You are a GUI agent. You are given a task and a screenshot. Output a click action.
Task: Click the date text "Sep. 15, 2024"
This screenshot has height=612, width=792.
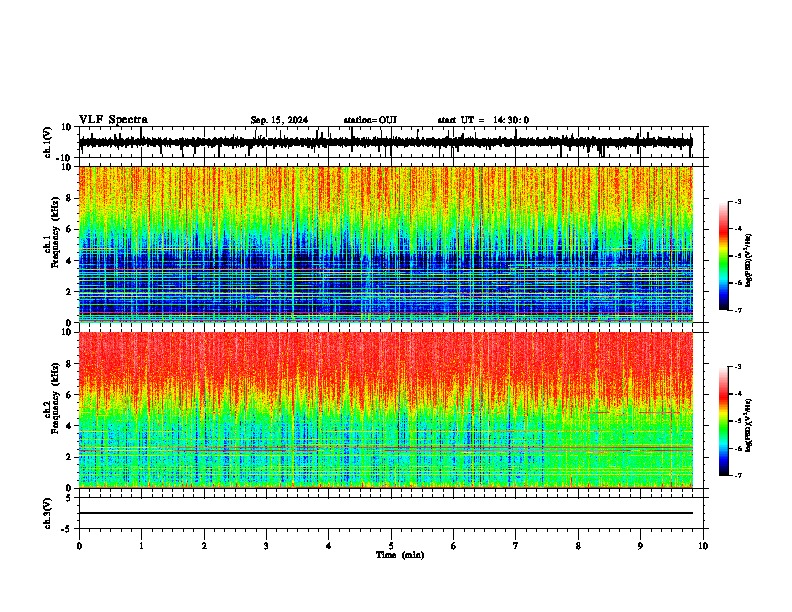tap(279, 120)
